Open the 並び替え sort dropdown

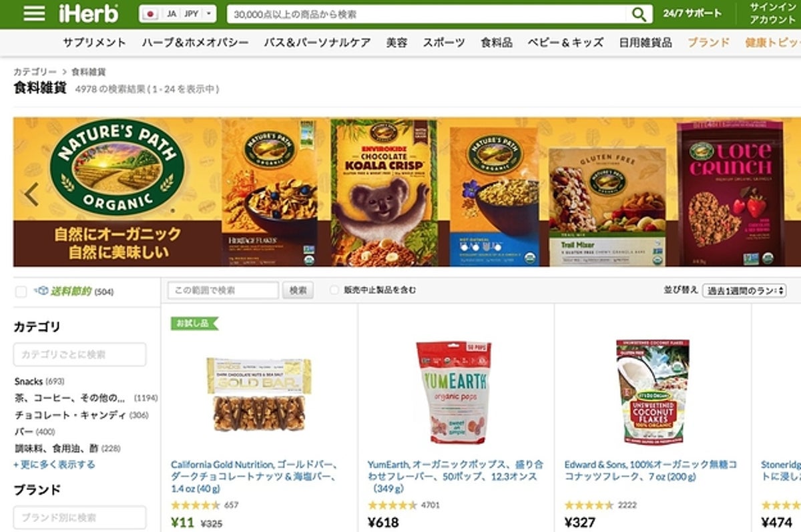tap(744, 290)
